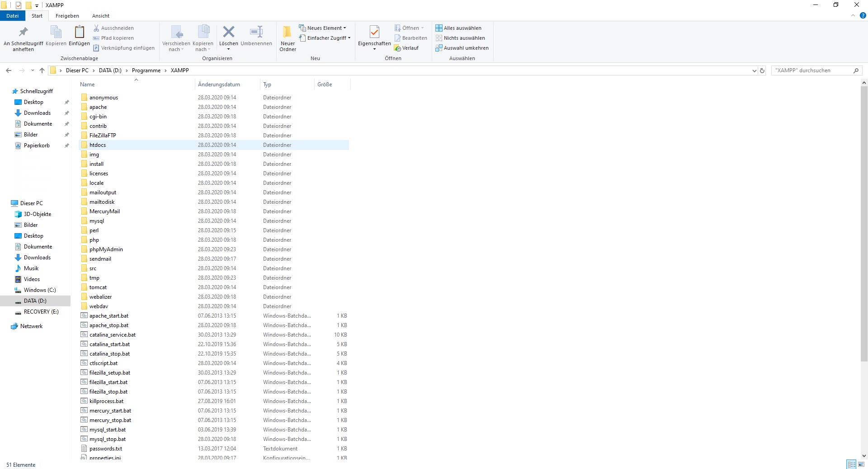868x469 pixels.
Task: Switch to the Start ribbon tab
Action: click(x=37, y=16)
